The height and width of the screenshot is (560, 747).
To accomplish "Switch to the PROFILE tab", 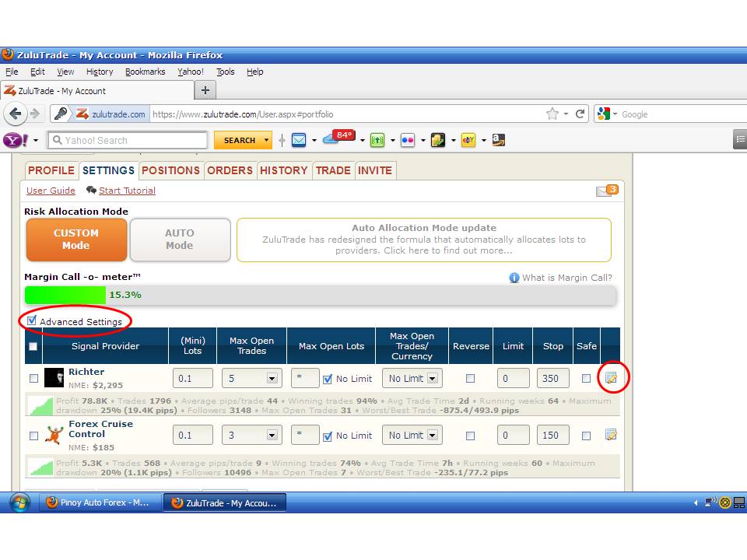I will tap(51, 170).
